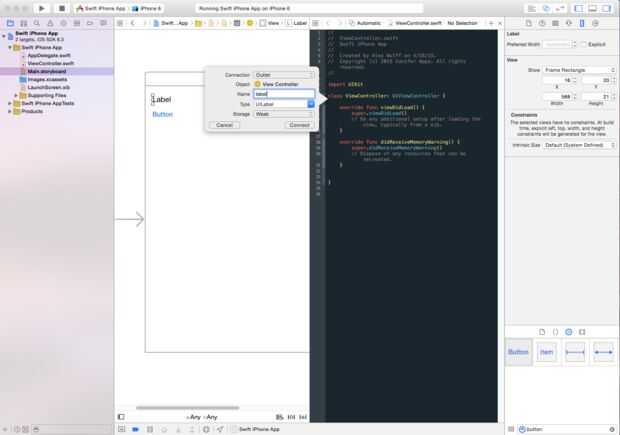
Task: Open the Connection type dropdown (Outlet)
Action: (x=284, y=75)
